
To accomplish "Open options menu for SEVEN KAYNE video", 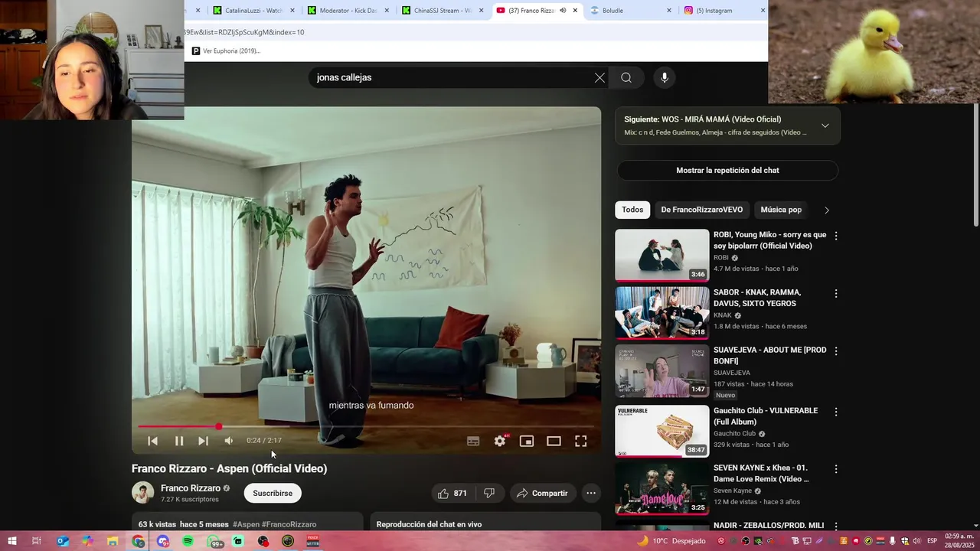I will tap(836, 468).
